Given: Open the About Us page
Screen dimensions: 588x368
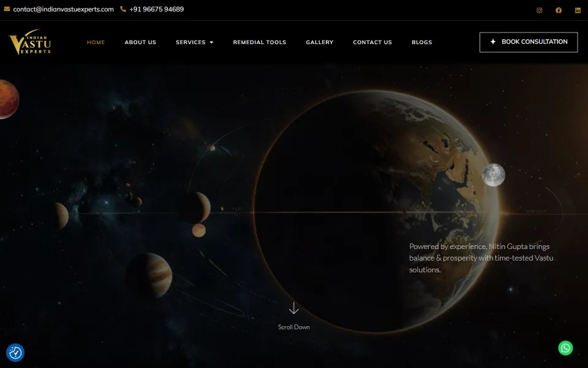Looking at the screenshot, I should pyautogui.click(x=140, y=42).
